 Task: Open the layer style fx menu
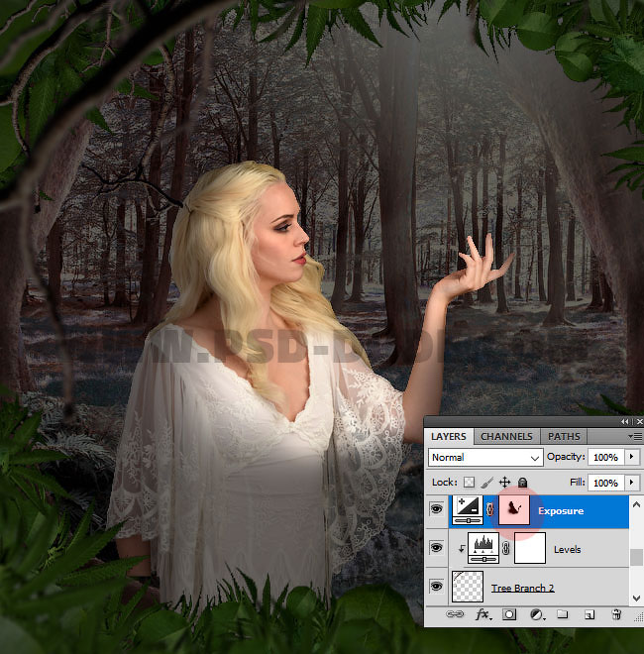coord(483,614)
